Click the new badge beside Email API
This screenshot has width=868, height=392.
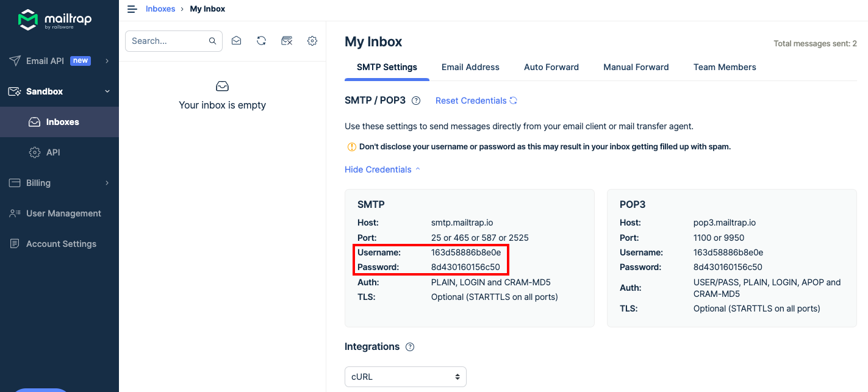tap(81, 60)
